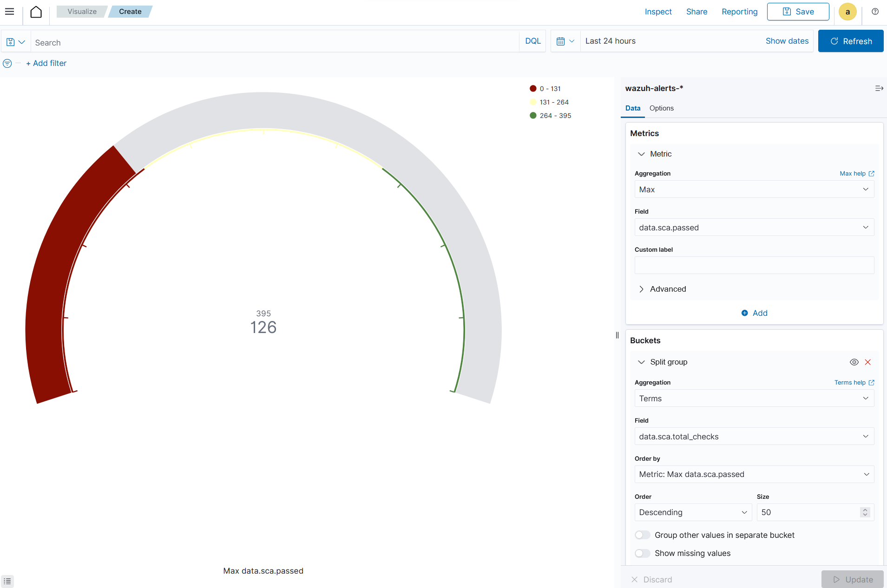Open Terms help external link
The height and width of the screenshot is (588, 887).
click(x=854, y=383)
